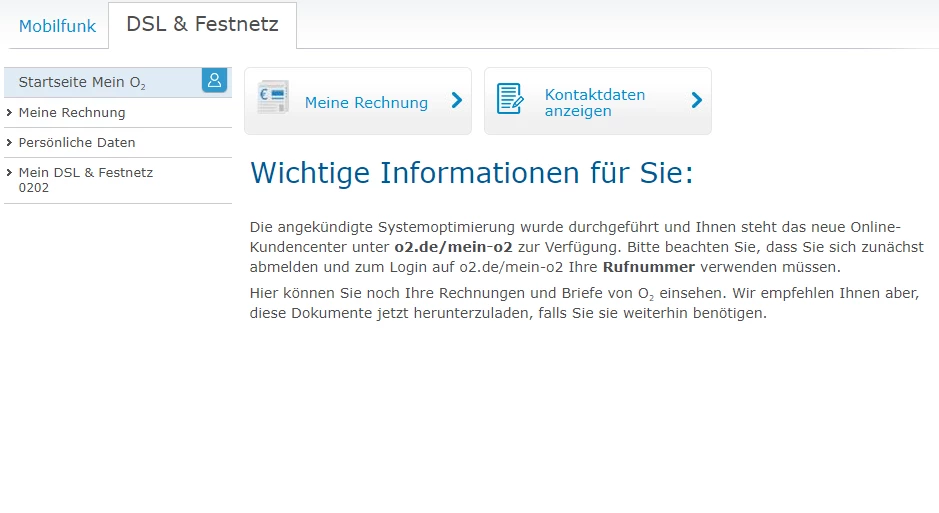Open the Meine Rechnung tile link

(366, 102)
